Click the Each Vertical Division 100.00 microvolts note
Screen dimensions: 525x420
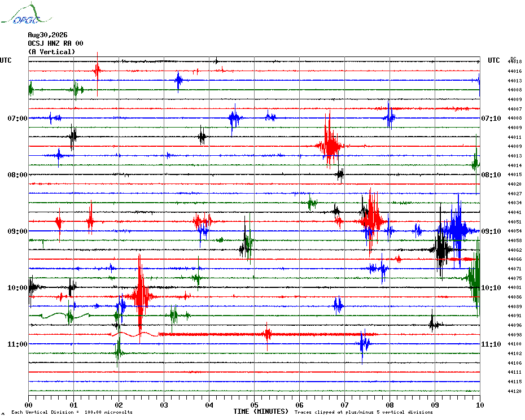point(72,412)
